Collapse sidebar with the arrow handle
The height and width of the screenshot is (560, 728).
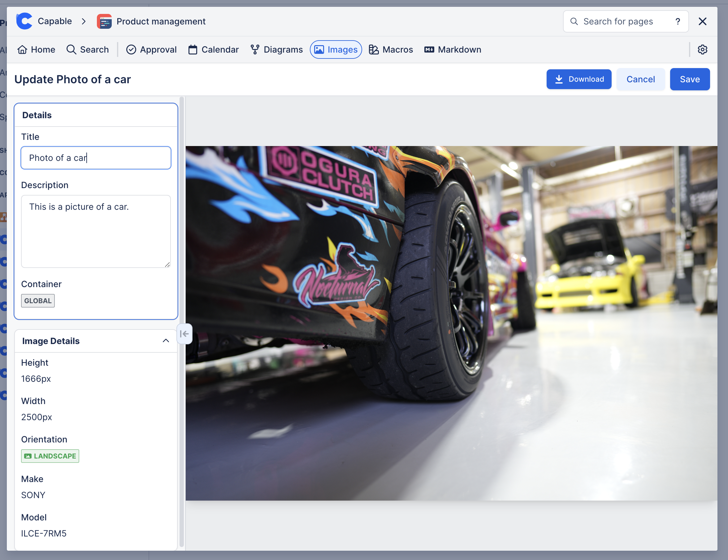(184, 334)
